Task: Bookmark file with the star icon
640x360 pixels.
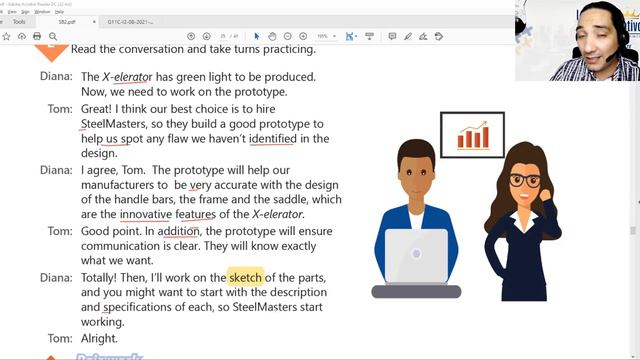Action: (6, 36)
